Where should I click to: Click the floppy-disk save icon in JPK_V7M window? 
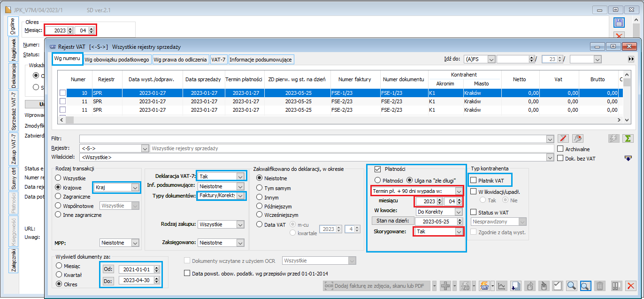click(x=619, y=23)
